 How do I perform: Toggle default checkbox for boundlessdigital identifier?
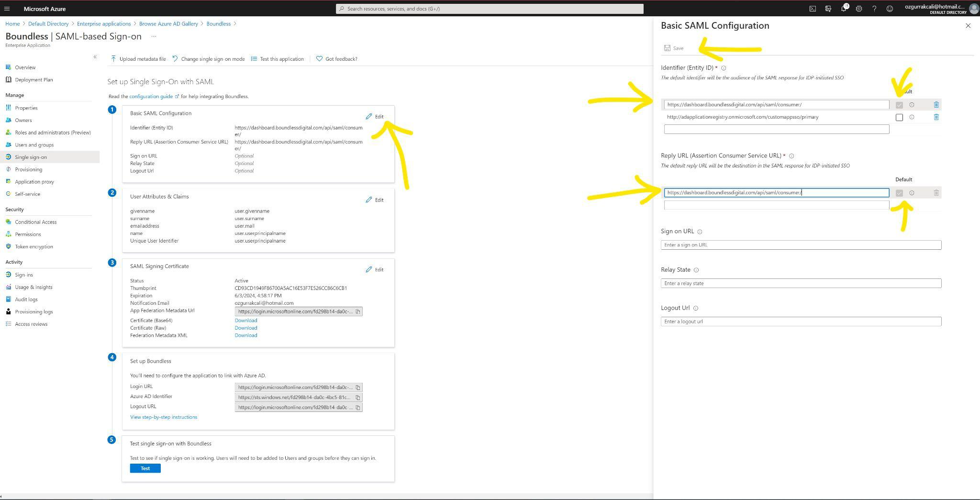[x=899, y=105]
